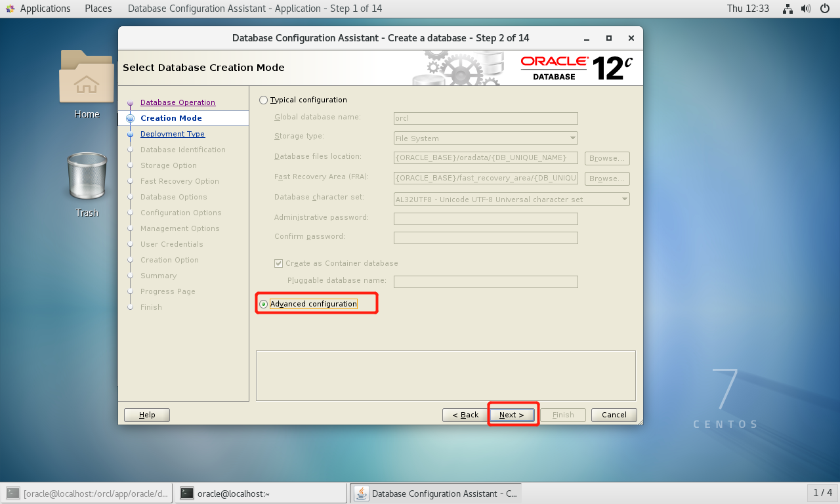Click the Next button
Viewport: 840px width, 504px height.
pos(512,415)
